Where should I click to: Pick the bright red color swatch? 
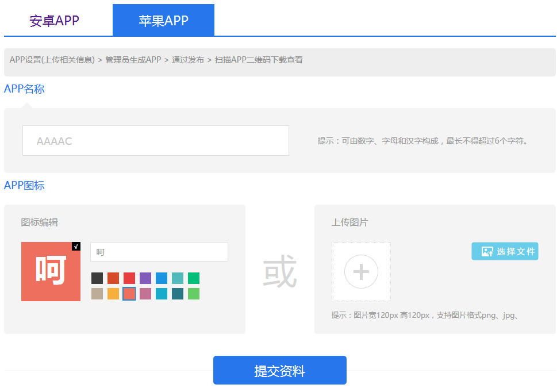click(x=129, y=278)
